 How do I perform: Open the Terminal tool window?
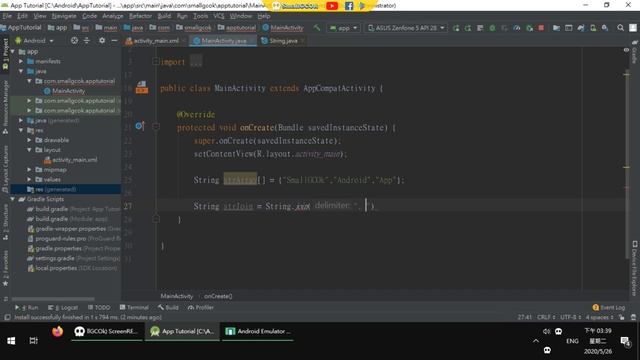pos(134,307)
